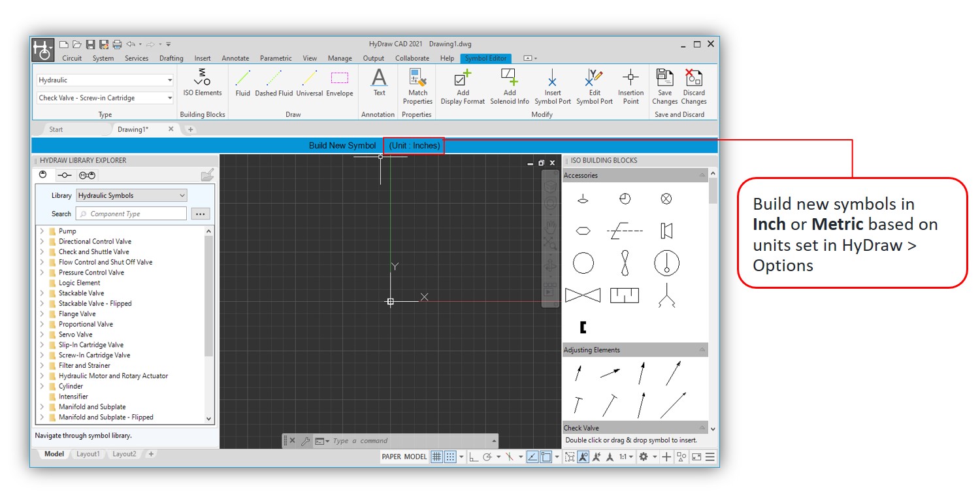Toggle annotation visibility icon in status bar
Image resolution: width=980 pixels, height=503 pixels.
tap(583, 457)
